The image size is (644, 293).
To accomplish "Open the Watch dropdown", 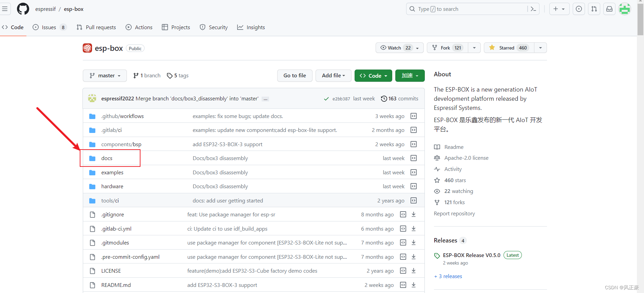I will pos(400,48).
